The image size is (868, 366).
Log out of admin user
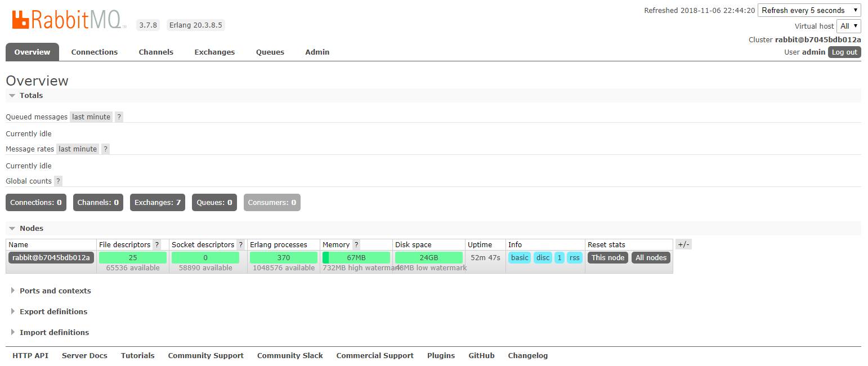(844, 52)
